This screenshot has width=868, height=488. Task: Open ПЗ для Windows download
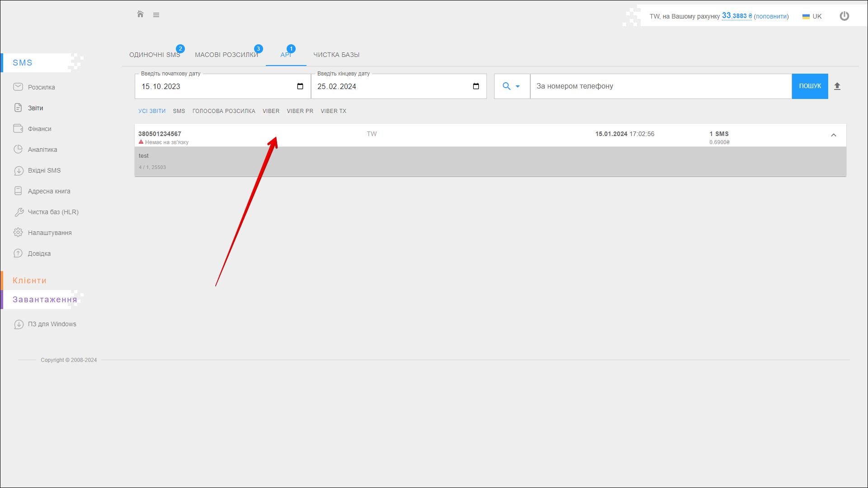click(52, 324)
